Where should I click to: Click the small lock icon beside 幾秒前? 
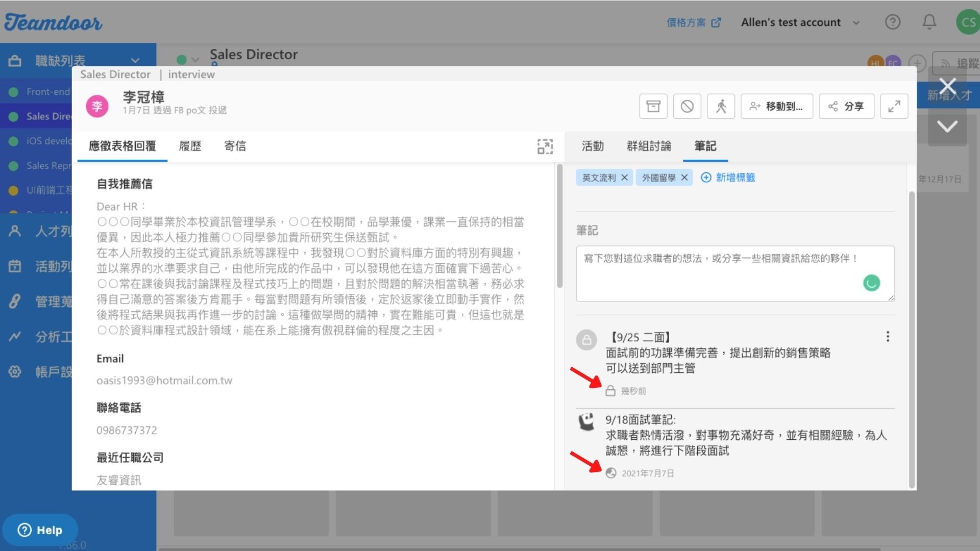[x=610, y=391]
